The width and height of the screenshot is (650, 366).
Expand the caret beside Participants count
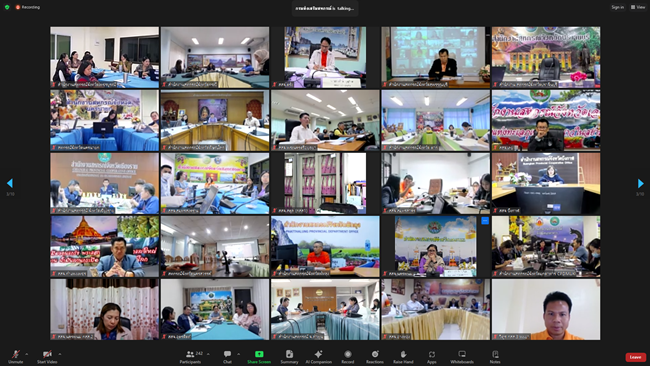[x=208, y=354]
